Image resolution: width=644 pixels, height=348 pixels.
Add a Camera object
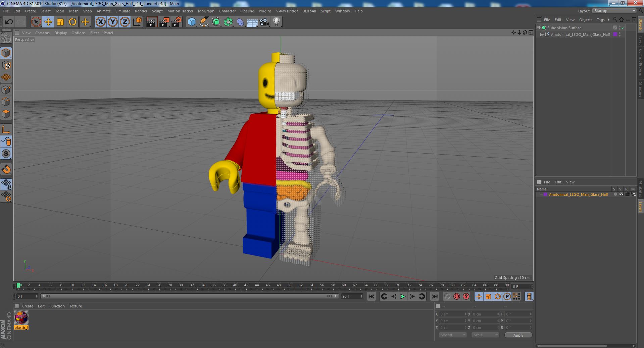click(x=264, y=22)
